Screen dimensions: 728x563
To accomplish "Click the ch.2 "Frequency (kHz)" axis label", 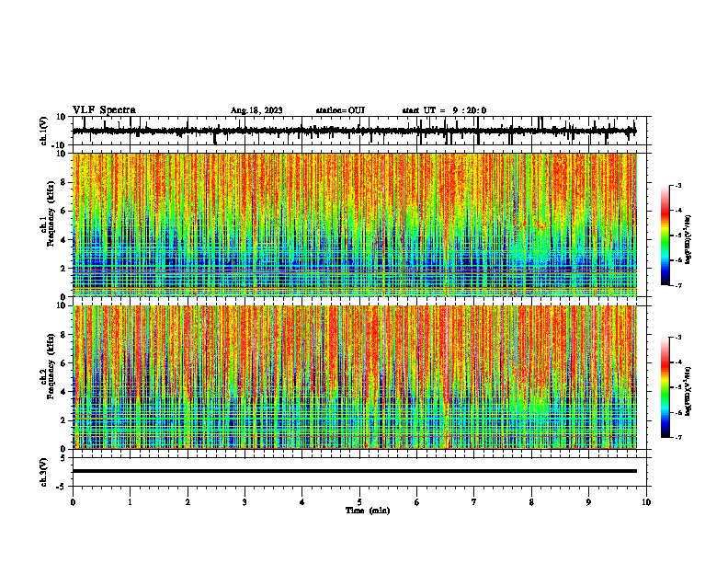I will coord(51,366).
